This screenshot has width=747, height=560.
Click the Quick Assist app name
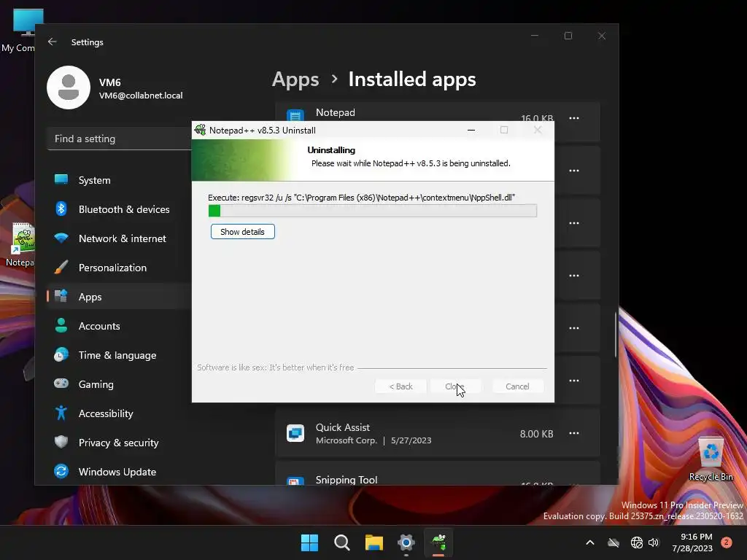tap(343, 427)
